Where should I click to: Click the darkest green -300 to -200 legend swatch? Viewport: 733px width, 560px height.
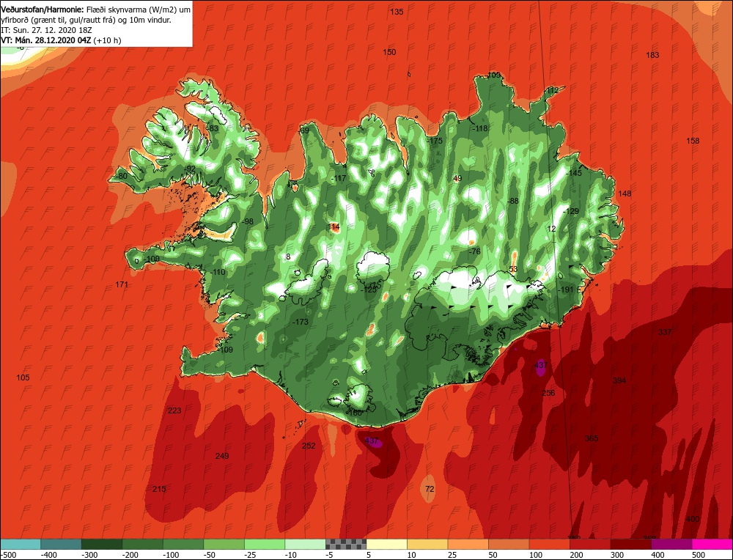coord(102,544)
